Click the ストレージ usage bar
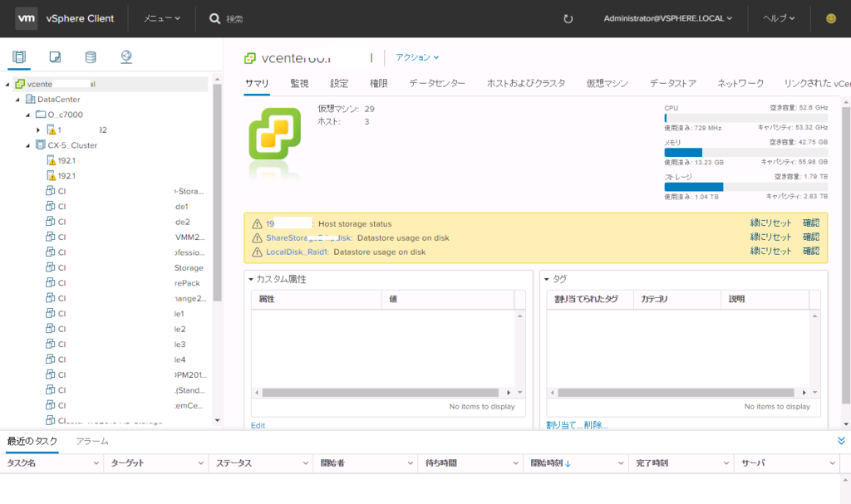Screen dimensions: 851x504 (x=745, y=187)
